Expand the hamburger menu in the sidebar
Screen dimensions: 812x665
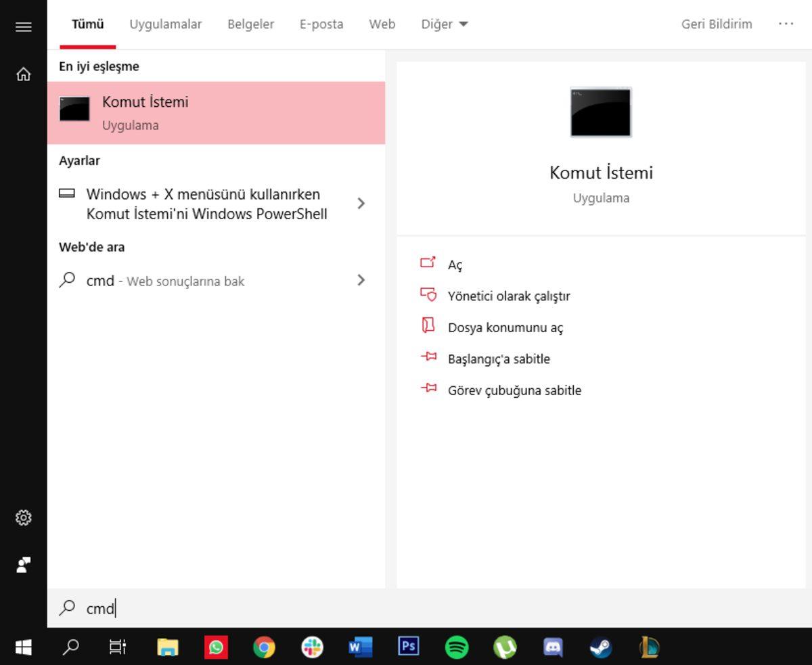[x=23, y=27]
